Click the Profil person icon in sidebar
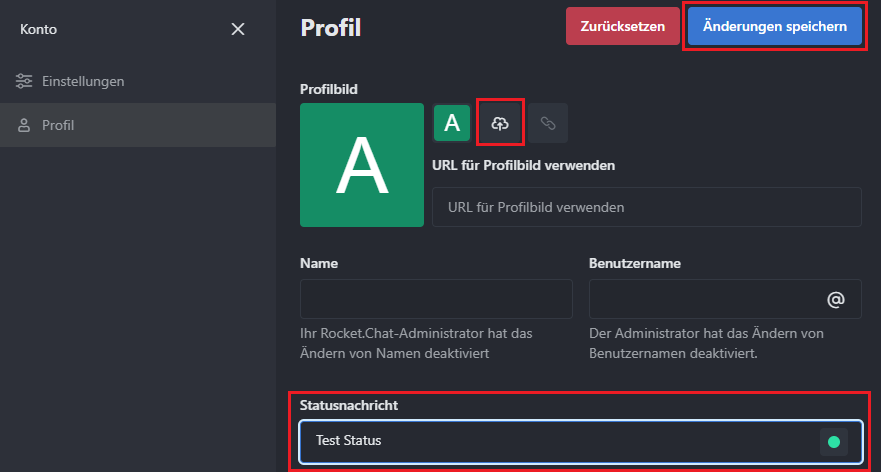The width and height of the screenshot is (881, 472). [24, 125]
